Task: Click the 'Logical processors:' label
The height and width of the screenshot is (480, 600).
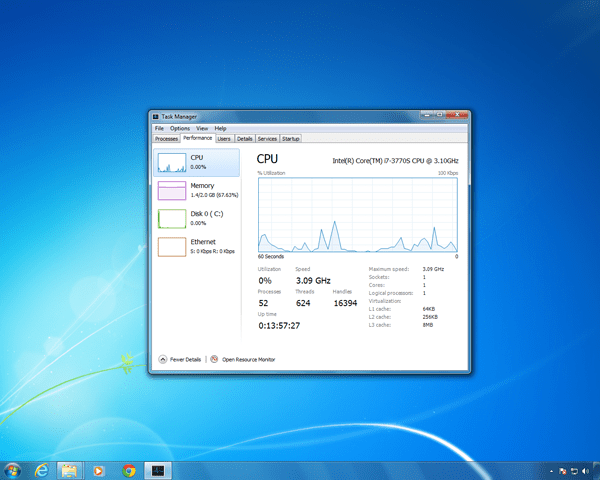Action: point(391,293)
